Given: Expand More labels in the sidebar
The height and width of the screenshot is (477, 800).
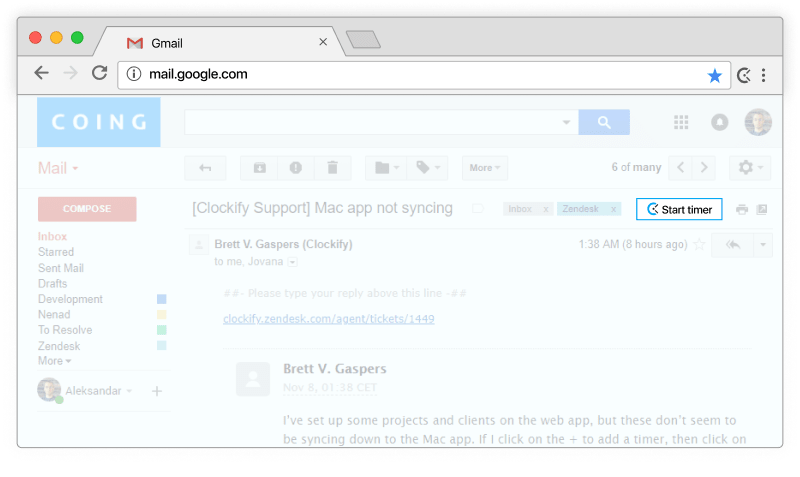Looking at the screenshot, I should (54, 361).
